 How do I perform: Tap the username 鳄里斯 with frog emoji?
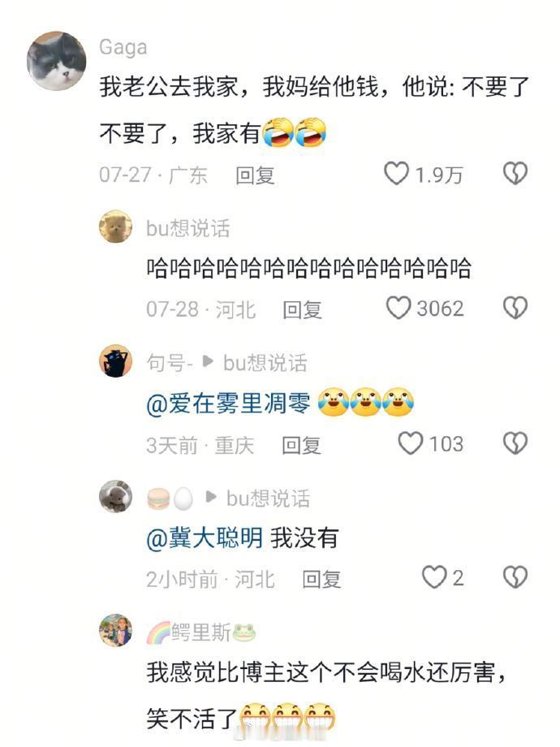click(x=201, y=633)
